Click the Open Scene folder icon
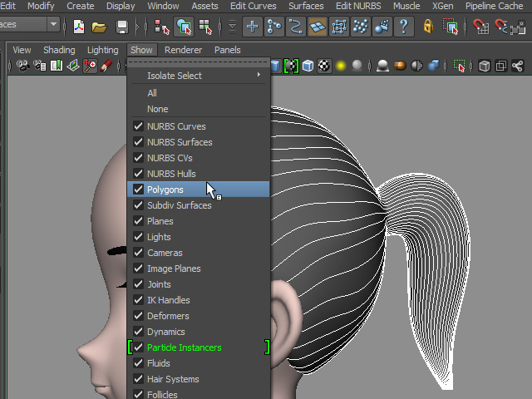 (x=99, y=27)
